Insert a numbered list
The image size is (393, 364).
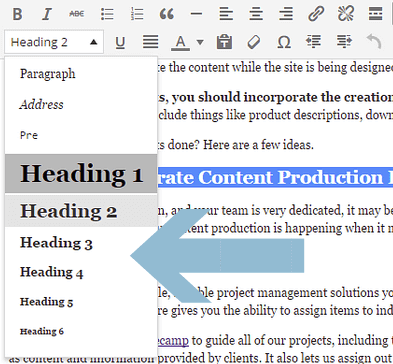[x=137, y=14]
